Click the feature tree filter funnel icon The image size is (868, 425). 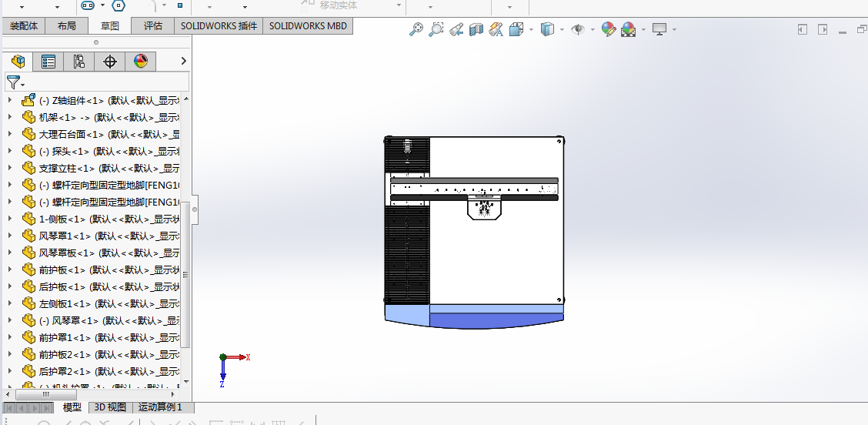13,82
